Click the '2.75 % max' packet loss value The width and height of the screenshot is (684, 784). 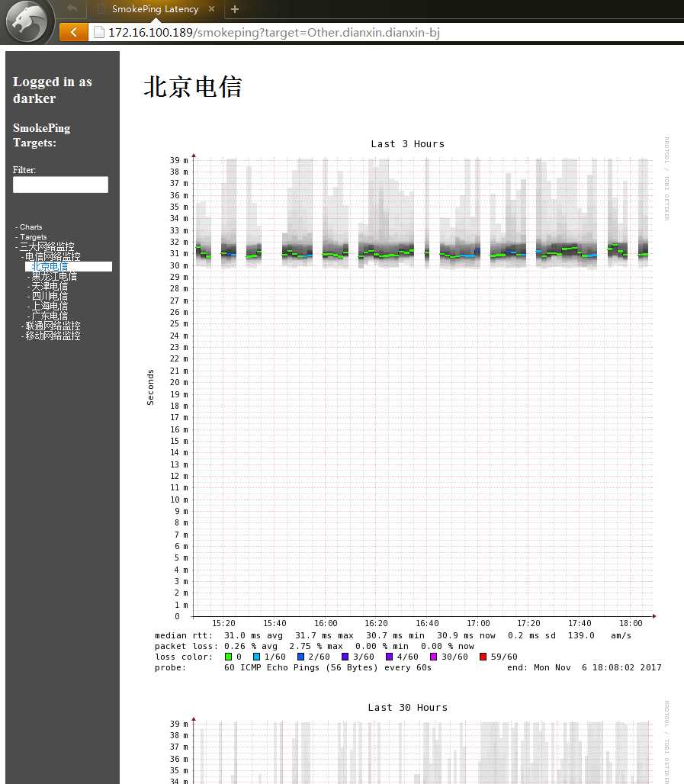tap(316, 646)
